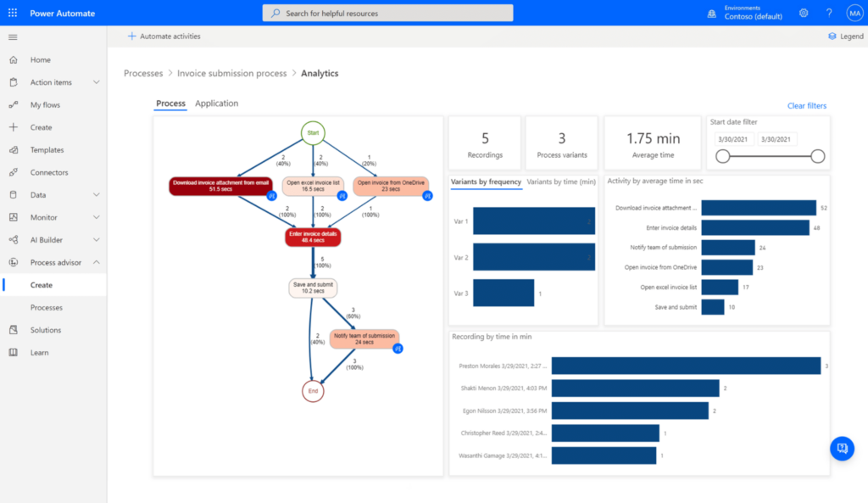Click the Clear filters link
Viewport: 868px width, 503px height.
click(x=807, y=105)
